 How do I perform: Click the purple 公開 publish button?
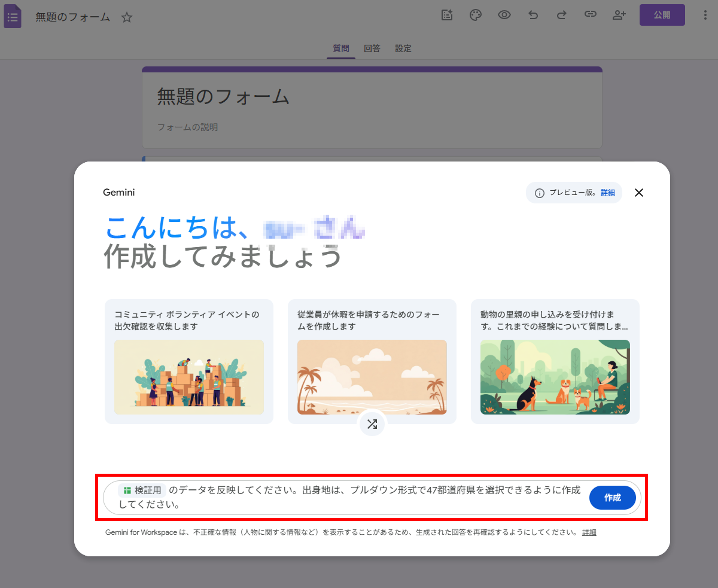pos(662,16)
